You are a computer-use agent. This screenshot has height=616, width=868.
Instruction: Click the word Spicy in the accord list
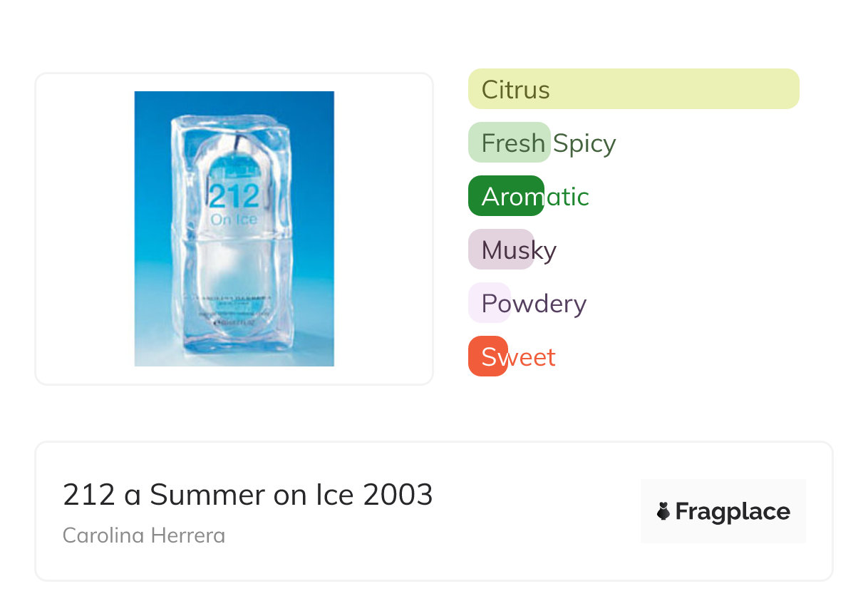(584, 143)
